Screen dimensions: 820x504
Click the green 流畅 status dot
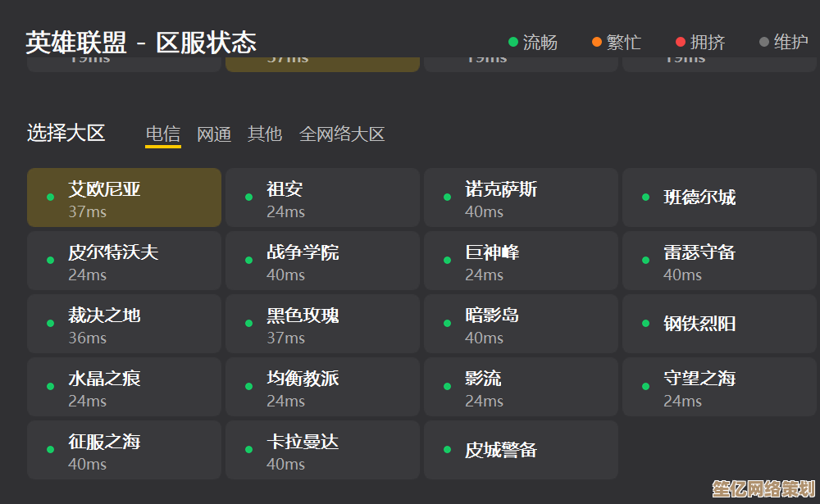[x=513, y=42]
